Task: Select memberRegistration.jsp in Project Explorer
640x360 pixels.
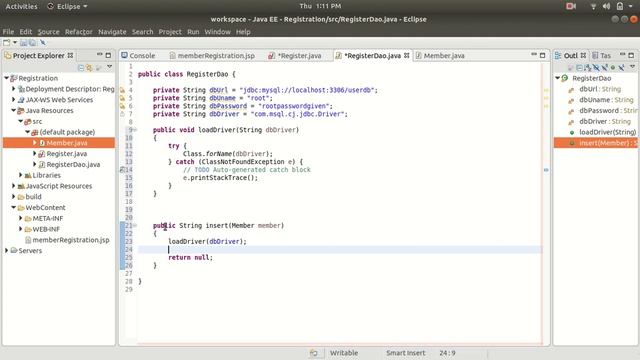Action: click(x=71, y=240)
